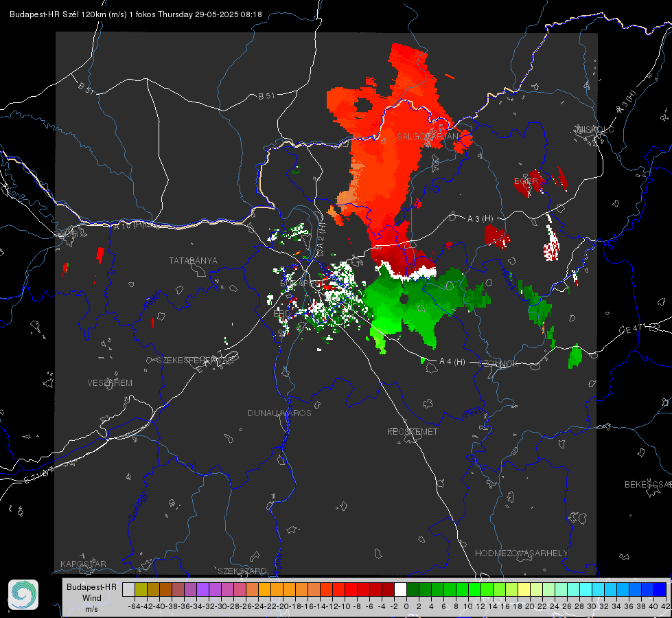Viewport: 672px width, 618px height.
Task: Click the light gray first legend swatch
Action: pyautogui.click(x=128, y=589)
